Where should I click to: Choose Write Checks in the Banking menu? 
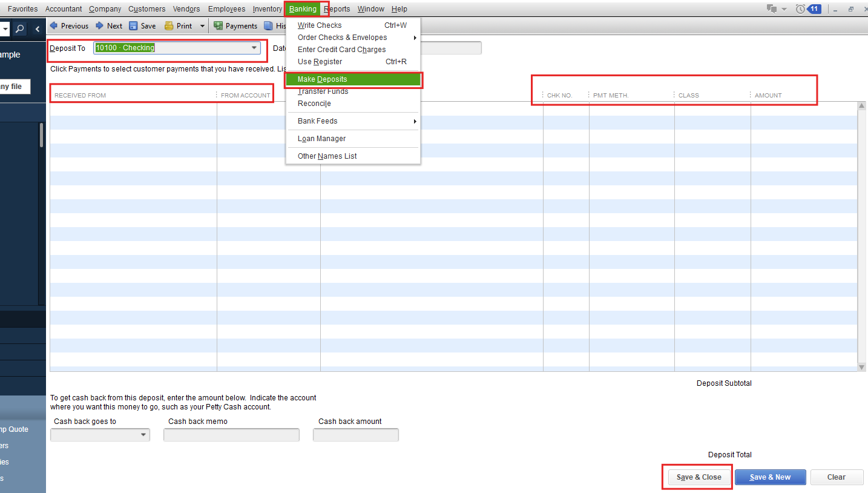click(x=320, y=25)
